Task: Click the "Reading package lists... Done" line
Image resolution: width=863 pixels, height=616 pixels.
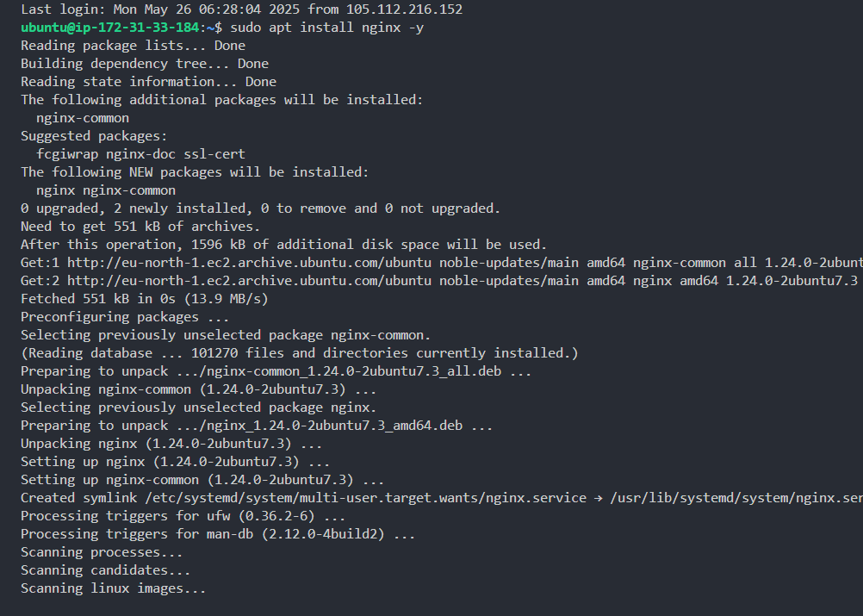Action: coord(133,46)
